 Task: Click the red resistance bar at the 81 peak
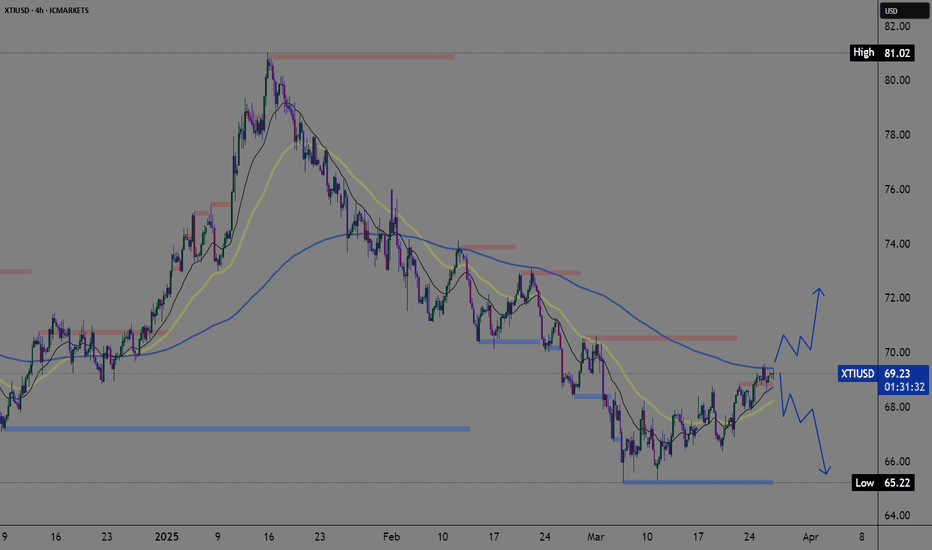pos(361,57)
